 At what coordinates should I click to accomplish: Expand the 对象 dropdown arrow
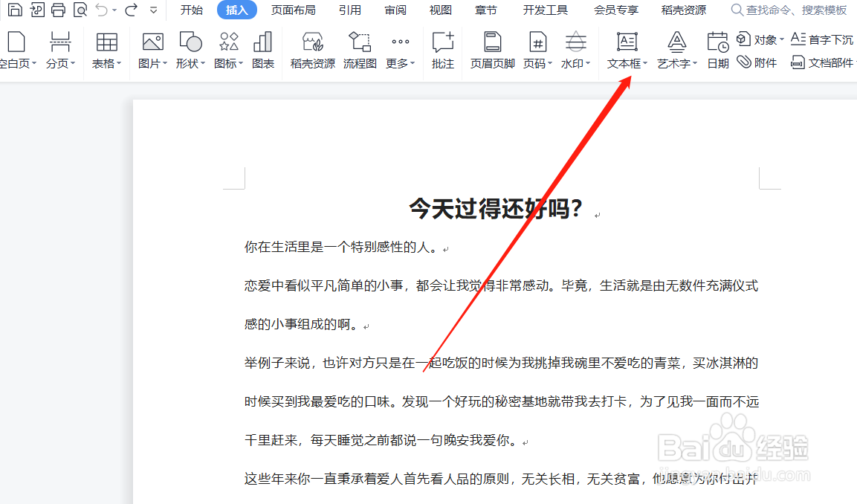tap(782, 39)
